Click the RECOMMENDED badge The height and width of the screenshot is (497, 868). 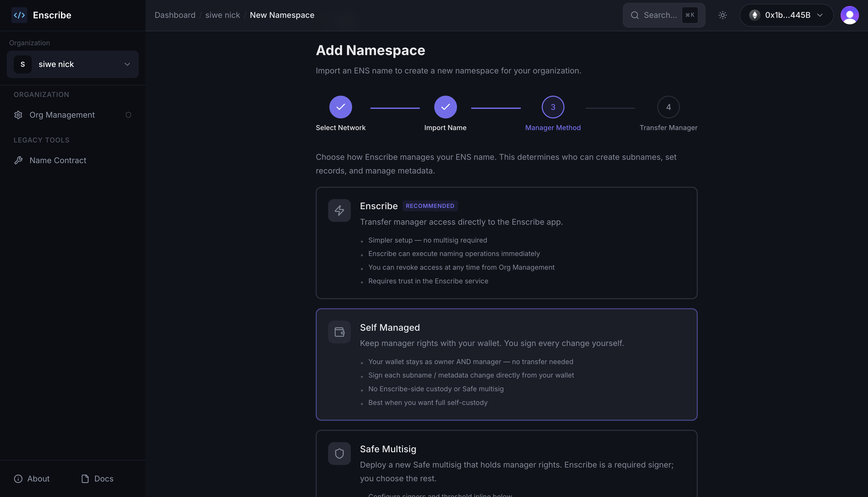click(x=430, y=206)
